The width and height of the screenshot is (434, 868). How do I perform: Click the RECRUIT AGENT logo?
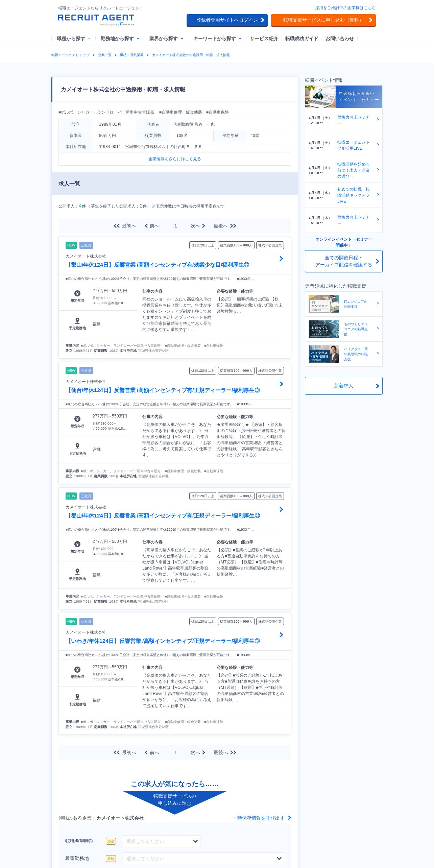coord(96,20)
